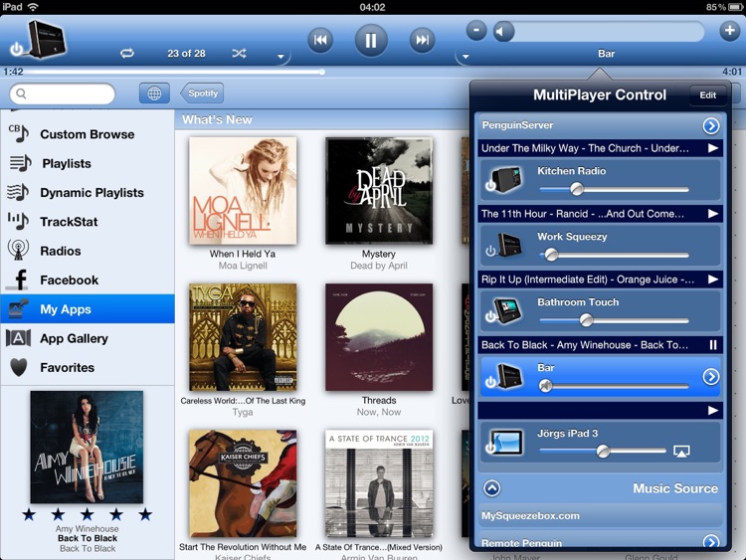Screen dimensions: 746x560
Task: Go back to Spotify
Action: pyautogui.click(x=202, y=93)
